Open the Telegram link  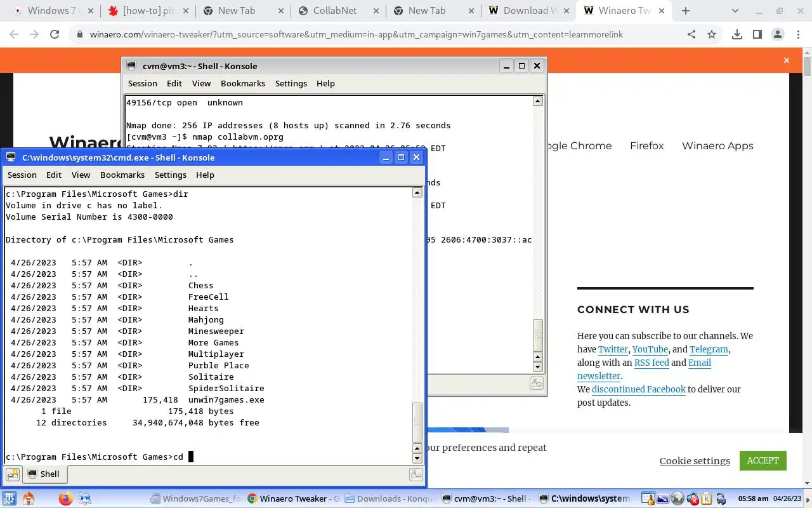(709, 349)
